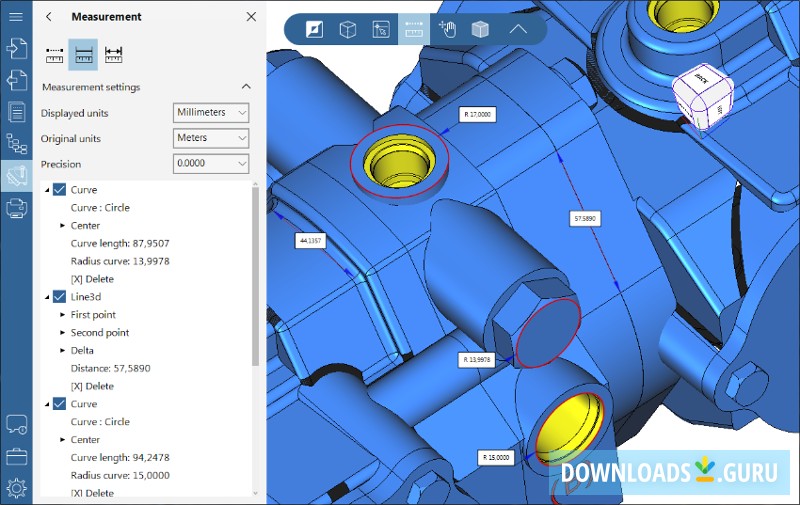Uncheck the second Curve checkbox with length 94,2478
The height and width of the screenshot is (505, 800).
[59, 404]
